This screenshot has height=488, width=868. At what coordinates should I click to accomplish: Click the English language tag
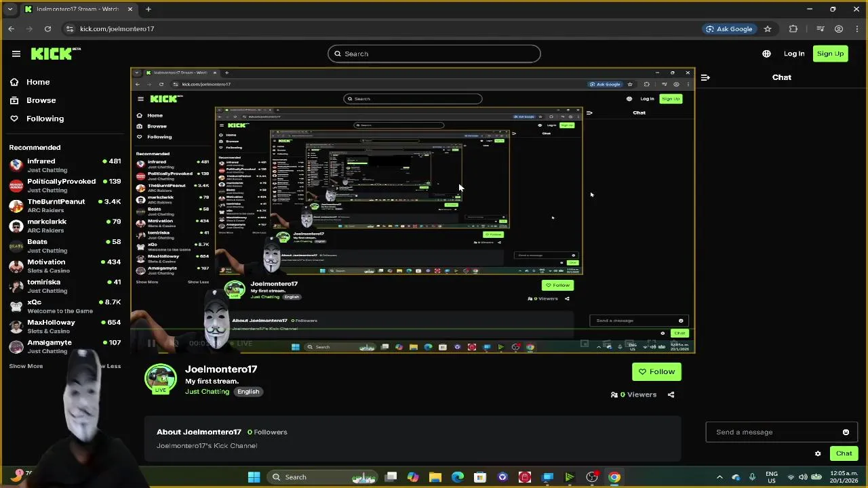[248, 392]
